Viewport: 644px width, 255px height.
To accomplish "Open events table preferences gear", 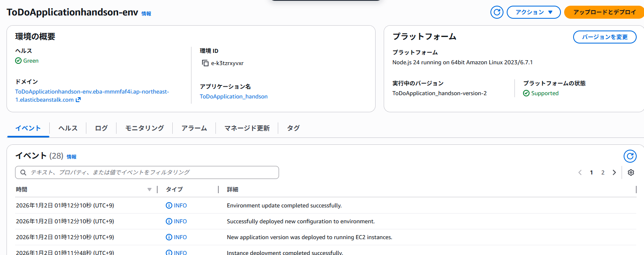I will pyautogui.click(x=631, y=172).
